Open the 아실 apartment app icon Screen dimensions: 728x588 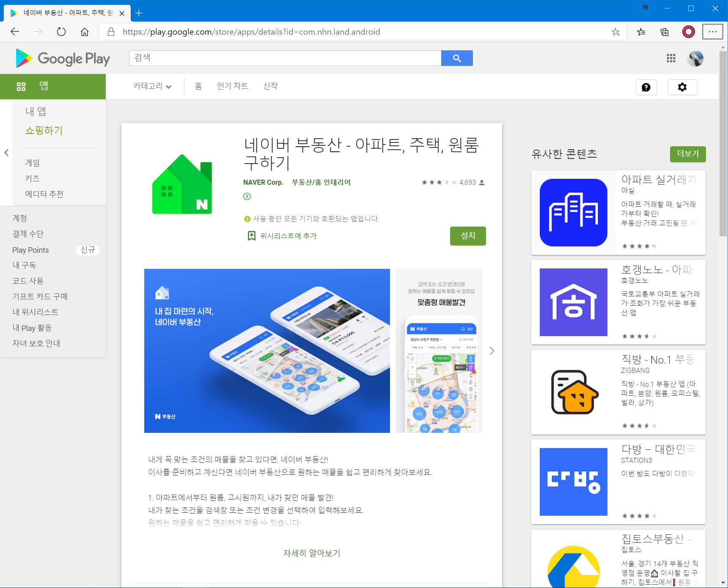(x=574, y=213)
